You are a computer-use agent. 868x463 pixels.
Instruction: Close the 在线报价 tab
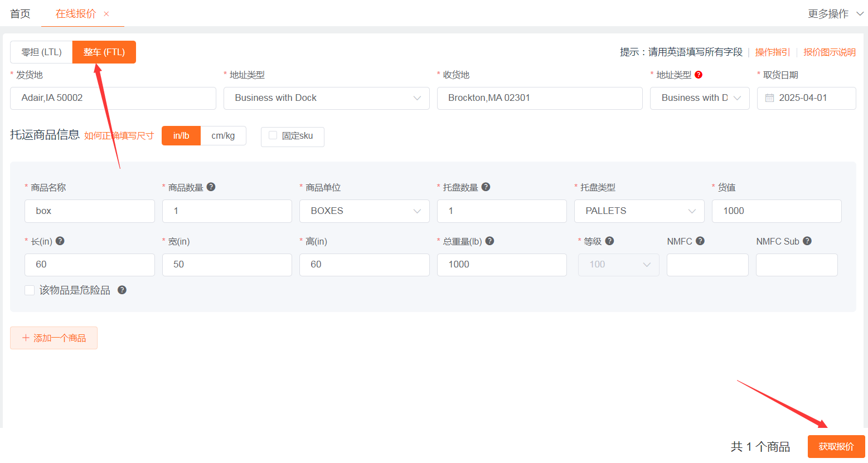click(106, 14)
